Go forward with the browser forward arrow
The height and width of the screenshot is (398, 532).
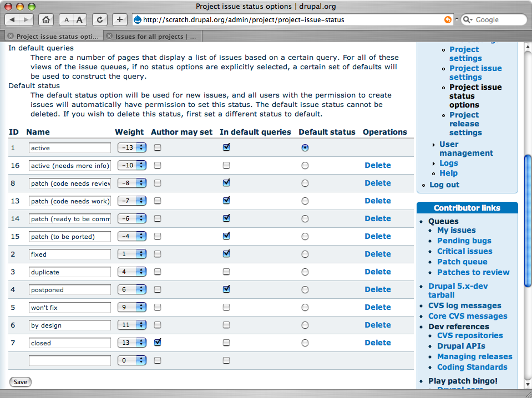(27, 19)
